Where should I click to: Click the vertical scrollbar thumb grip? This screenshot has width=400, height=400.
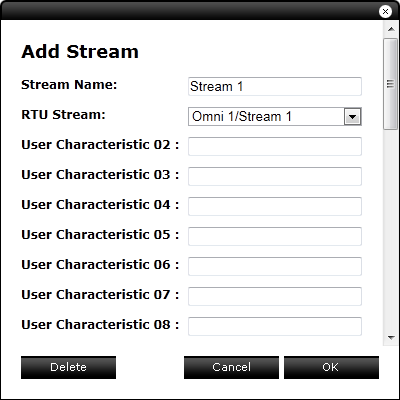click(x=390, y=84)
